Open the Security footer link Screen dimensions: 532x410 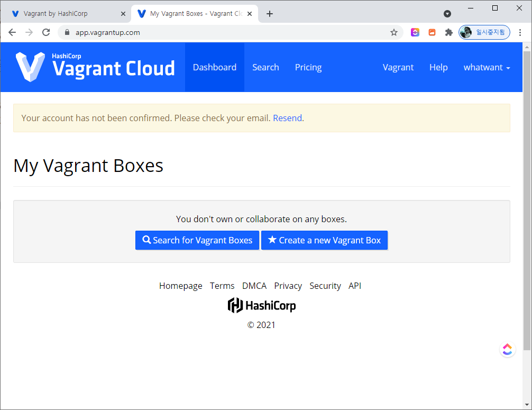click(x=325, y=286)
